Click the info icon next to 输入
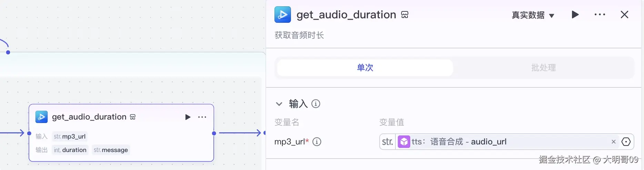644x170 pixels. point(316,104)
